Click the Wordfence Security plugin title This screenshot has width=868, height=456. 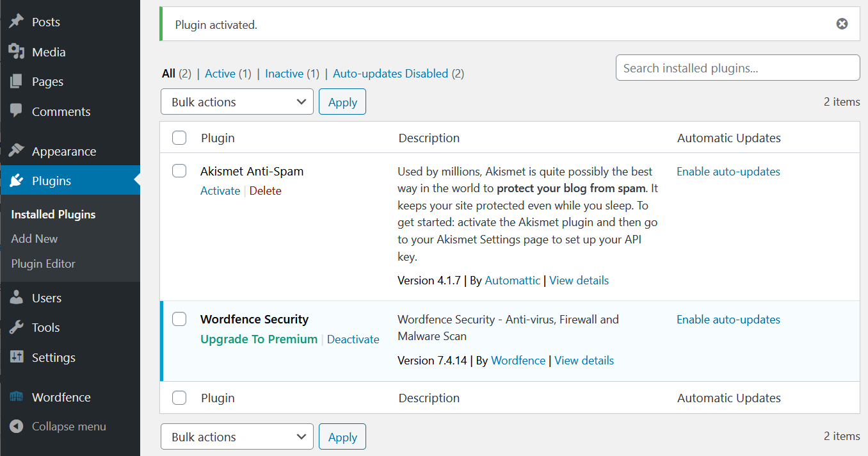pyautogui.click(x=255, y=319)
